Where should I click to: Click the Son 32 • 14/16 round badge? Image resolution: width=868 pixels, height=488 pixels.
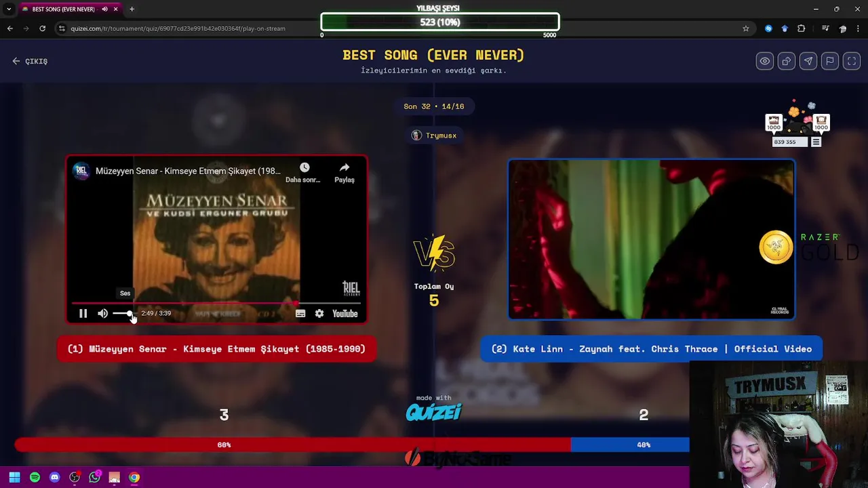click(434, 106)
